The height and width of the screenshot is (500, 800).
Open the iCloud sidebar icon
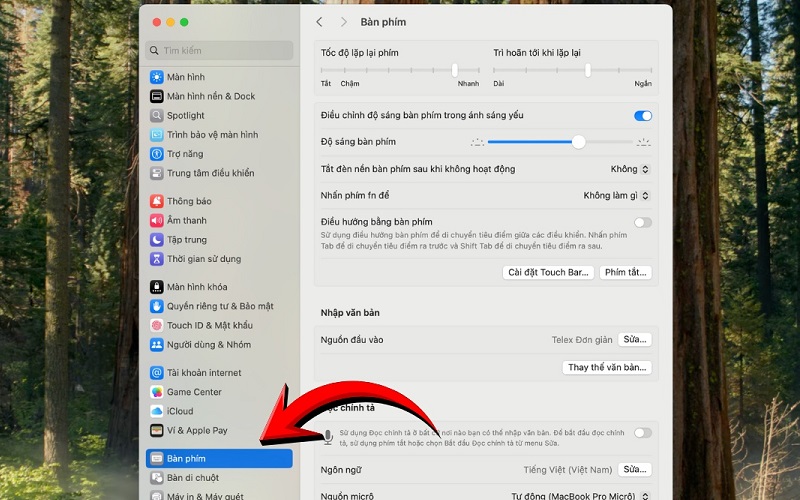[157, 411]
